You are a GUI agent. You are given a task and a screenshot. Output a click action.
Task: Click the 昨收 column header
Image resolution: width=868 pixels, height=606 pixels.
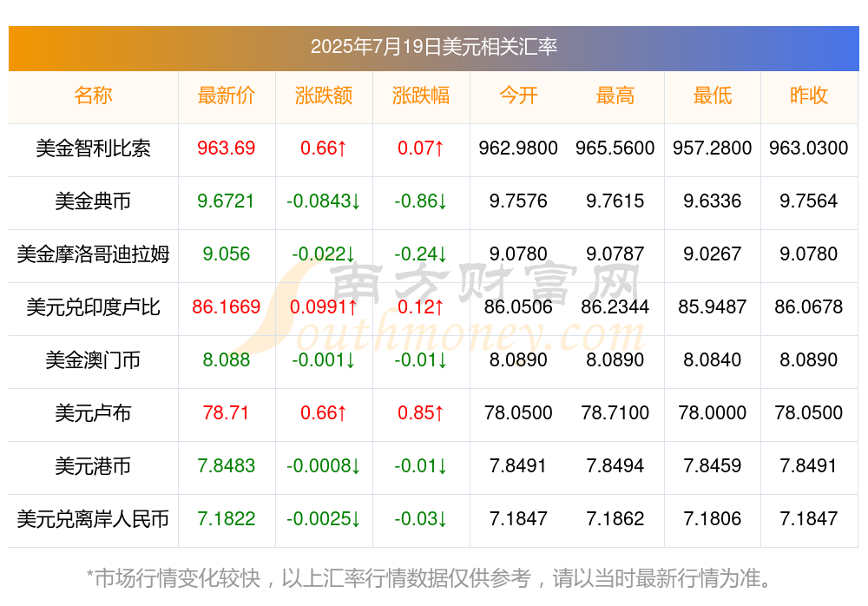[x=809, y=96]
